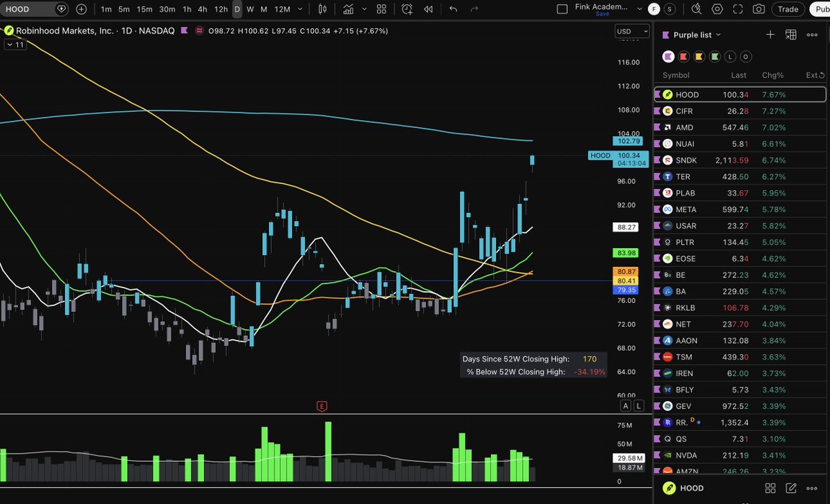Click the Publish button
The height and width of the screenshot is (504, 830).
coord(819,9)
